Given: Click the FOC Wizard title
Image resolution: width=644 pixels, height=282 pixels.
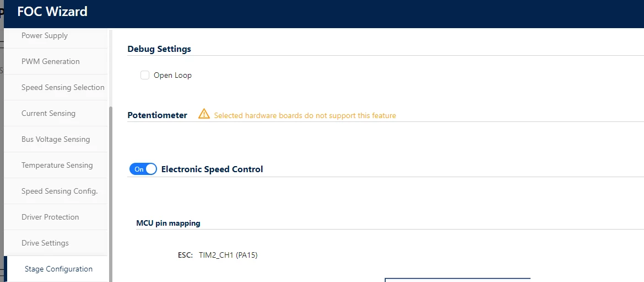Looking at the screenshot, I should click(52, 12).
